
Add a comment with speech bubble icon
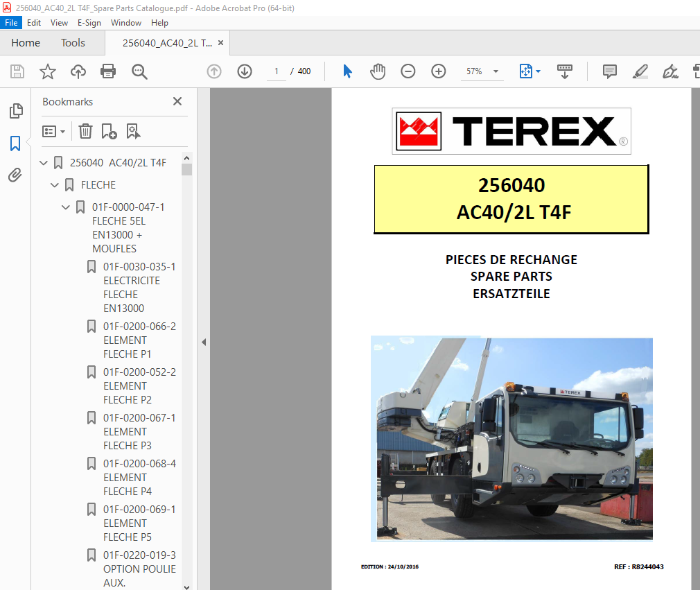point(609,71)
